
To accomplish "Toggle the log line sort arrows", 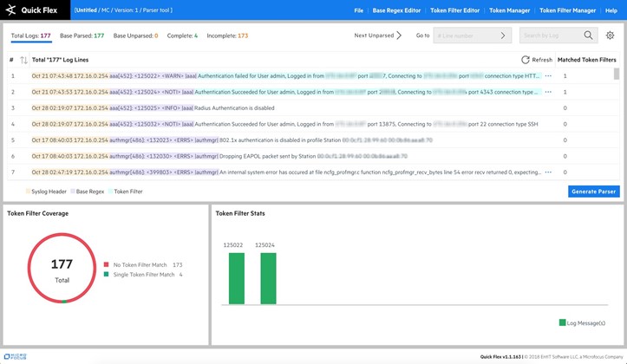I will 23,60.
